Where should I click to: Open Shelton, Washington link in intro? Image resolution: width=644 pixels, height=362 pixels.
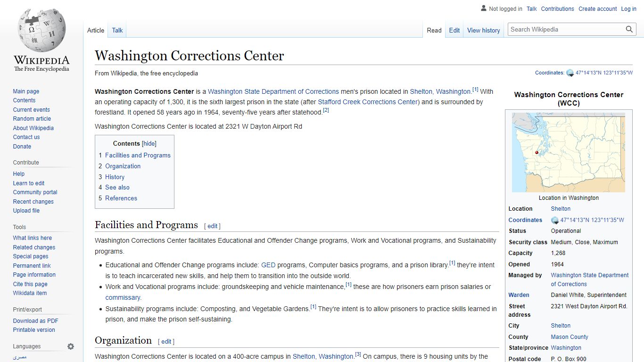[x=440, y=91]
